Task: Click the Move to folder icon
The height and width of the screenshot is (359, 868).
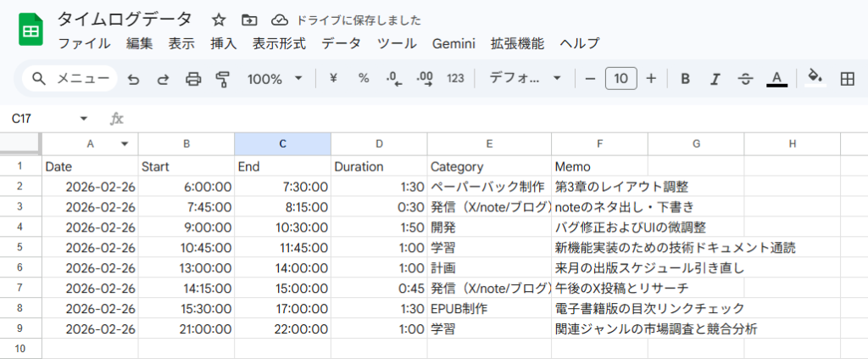Action: (248, 20)
